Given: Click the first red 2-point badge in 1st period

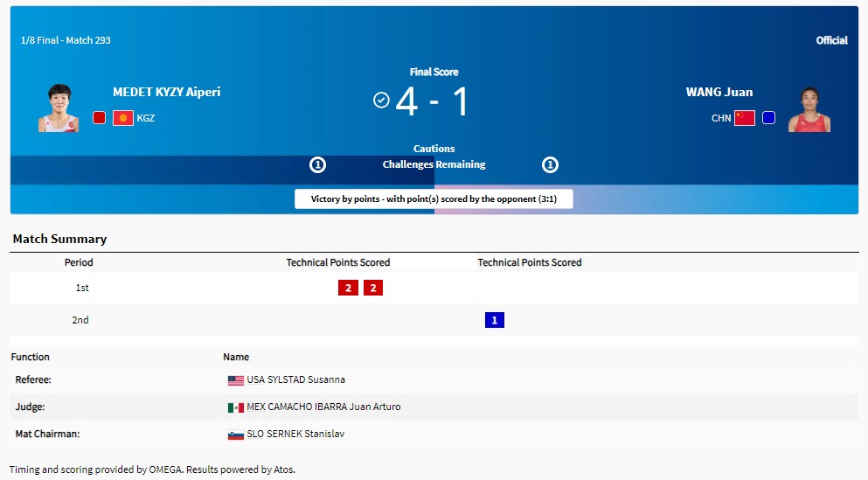Looking at the screenshot, I should [348, 288].
